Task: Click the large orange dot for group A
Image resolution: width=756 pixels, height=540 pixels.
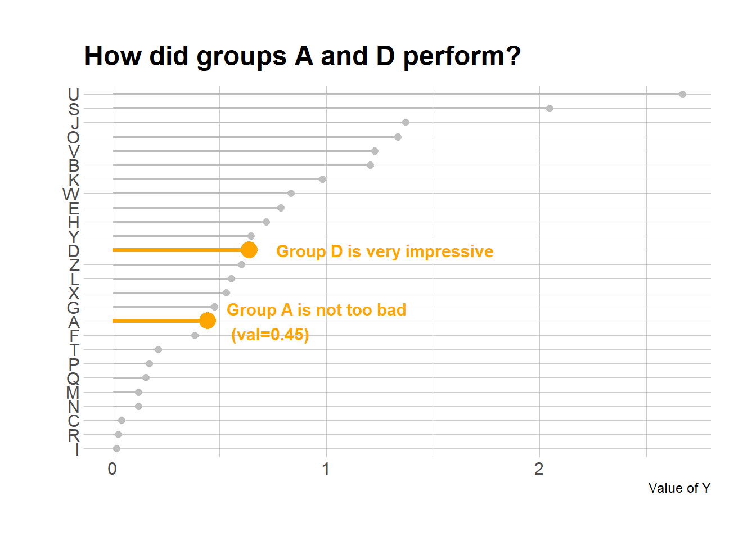Action: click(208, 321)
